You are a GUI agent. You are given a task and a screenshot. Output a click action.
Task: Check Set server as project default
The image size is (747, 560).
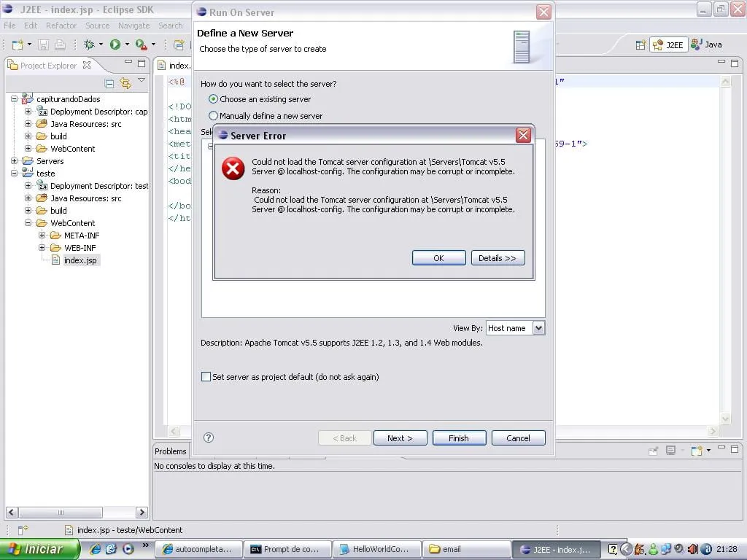point(206,377)
